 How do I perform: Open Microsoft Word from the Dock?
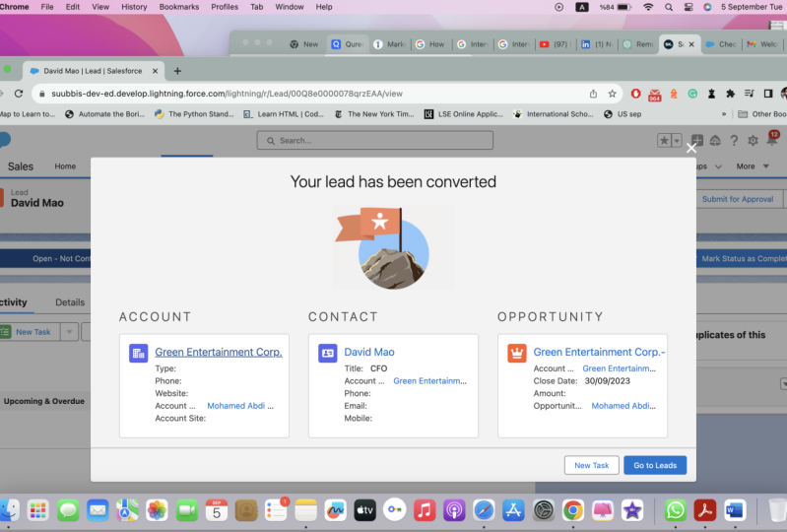pyautogui.click(x=734, y=510)
